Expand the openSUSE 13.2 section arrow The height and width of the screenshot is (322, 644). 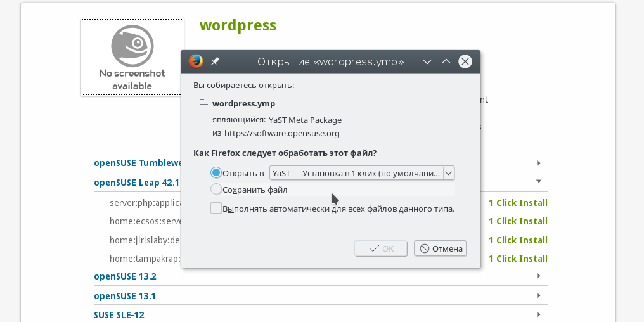point(538,276)
